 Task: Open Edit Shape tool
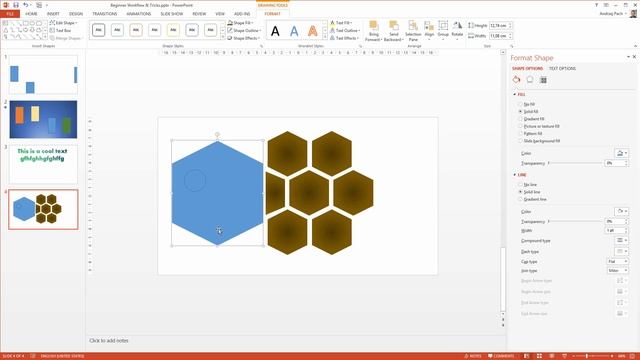click(63, 23)
